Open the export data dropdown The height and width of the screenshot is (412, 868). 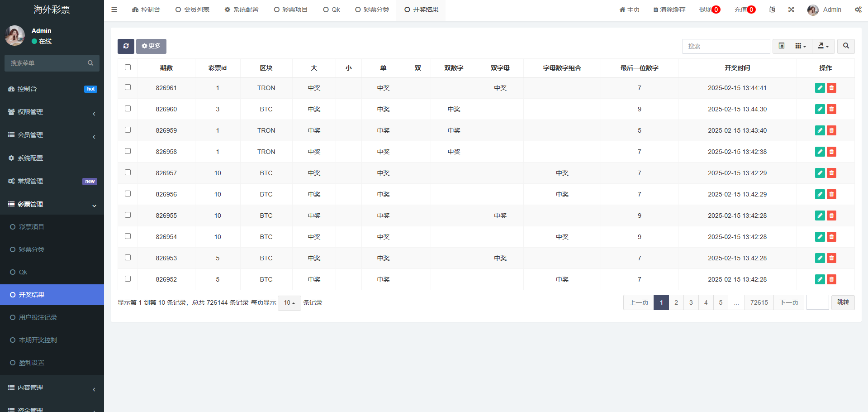point(823,46)
